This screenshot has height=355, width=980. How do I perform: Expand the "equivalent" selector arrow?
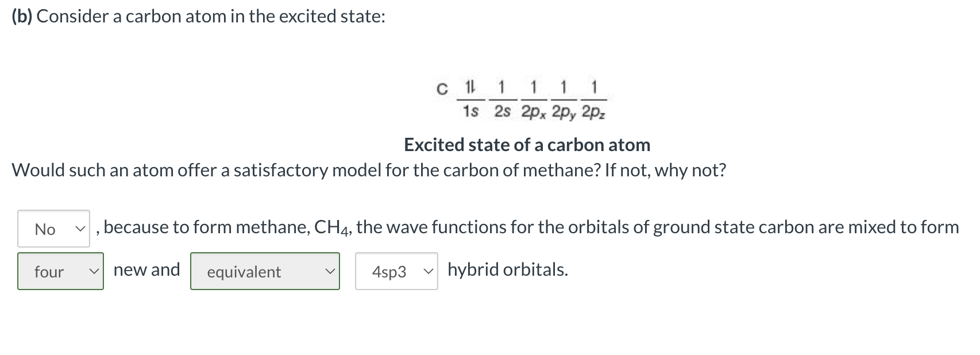330,271
